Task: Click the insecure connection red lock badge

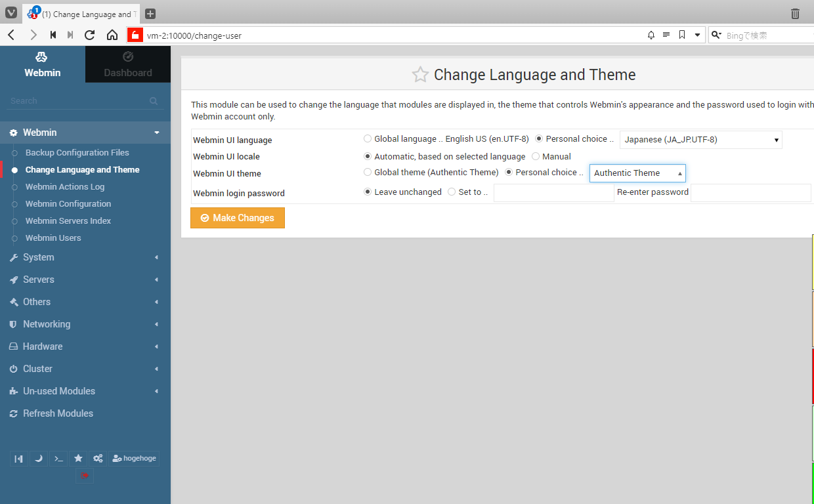Action: point(135,35)
